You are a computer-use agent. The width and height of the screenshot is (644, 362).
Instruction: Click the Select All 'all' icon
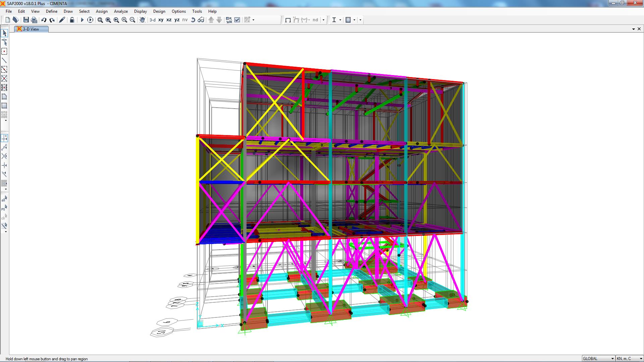point(4,199)
